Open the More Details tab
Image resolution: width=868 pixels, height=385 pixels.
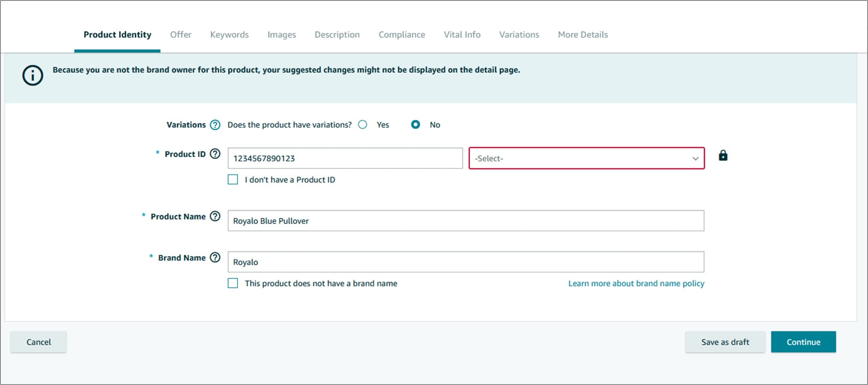tap(582, 35)
